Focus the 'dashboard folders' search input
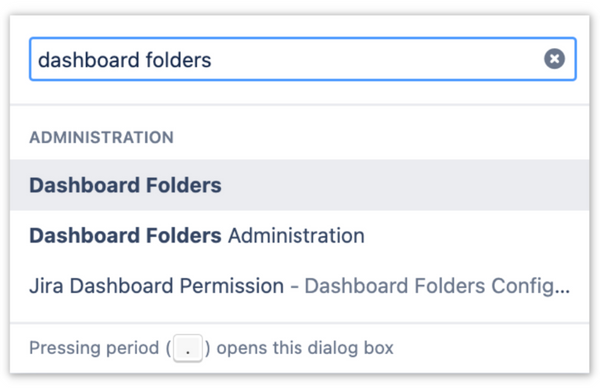Viewport: 600px width, 390px height. tap(303, 59)
